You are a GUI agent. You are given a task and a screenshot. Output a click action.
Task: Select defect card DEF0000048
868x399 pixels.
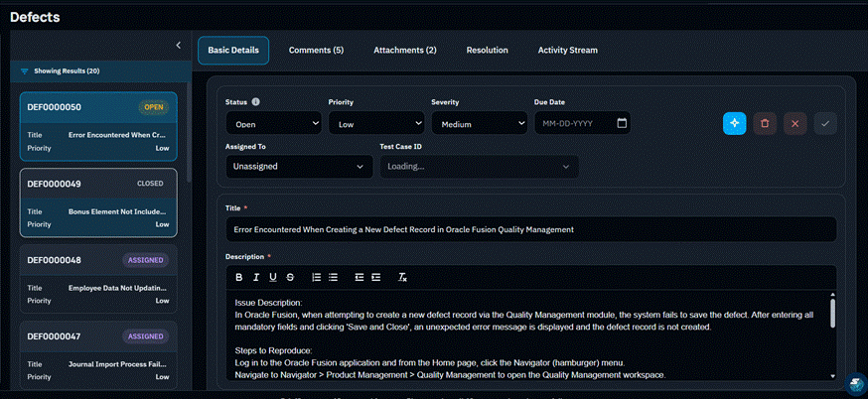[98, 279]
